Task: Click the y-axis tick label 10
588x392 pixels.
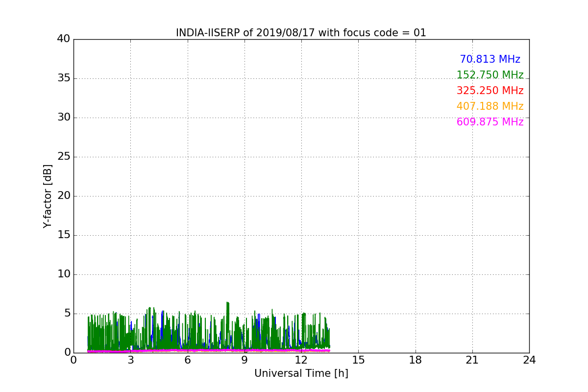Action: [x=64, y=274]
